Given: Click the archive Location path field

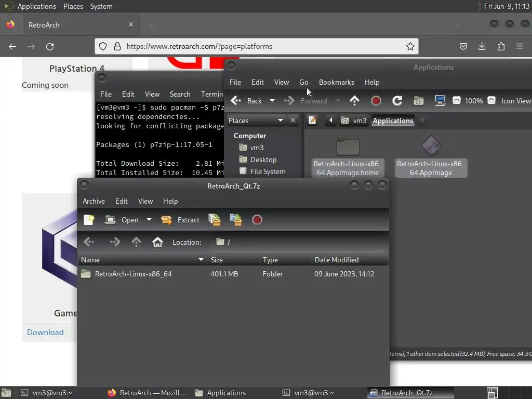Looking at the screenshot, I should coord(299,242).
